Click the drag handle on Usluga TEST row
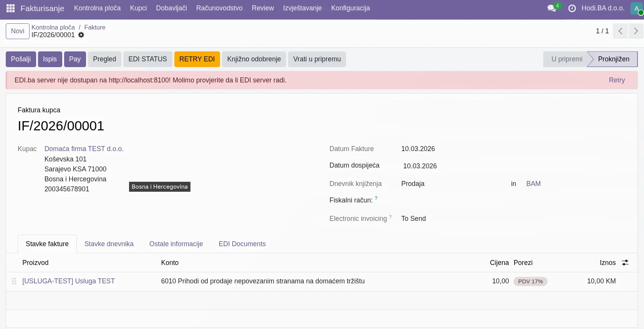This screenshot has height=329, width=644. pos(14,281)
